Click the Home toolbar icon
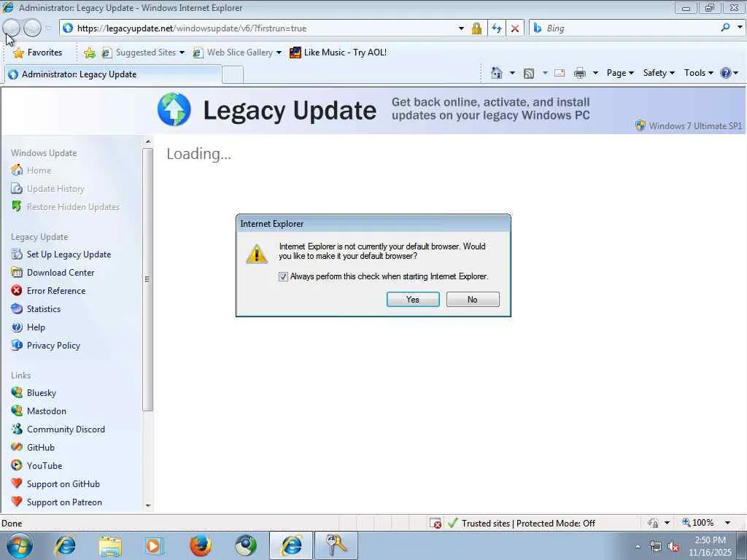Image resolution: width=747 pixels, height=560 pixels. coord(496,73)
